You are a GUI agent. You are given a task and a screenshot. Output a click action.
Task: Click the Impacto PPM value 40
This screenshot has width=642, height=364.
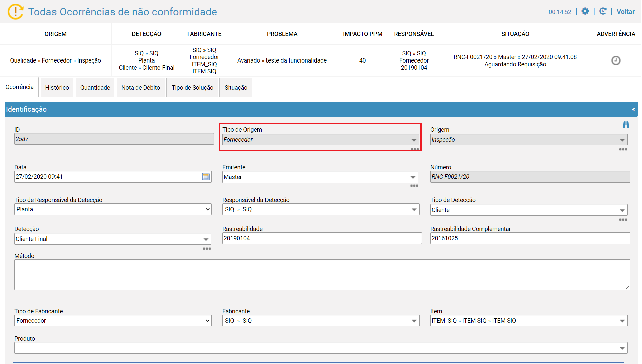(x=362, y=60)
